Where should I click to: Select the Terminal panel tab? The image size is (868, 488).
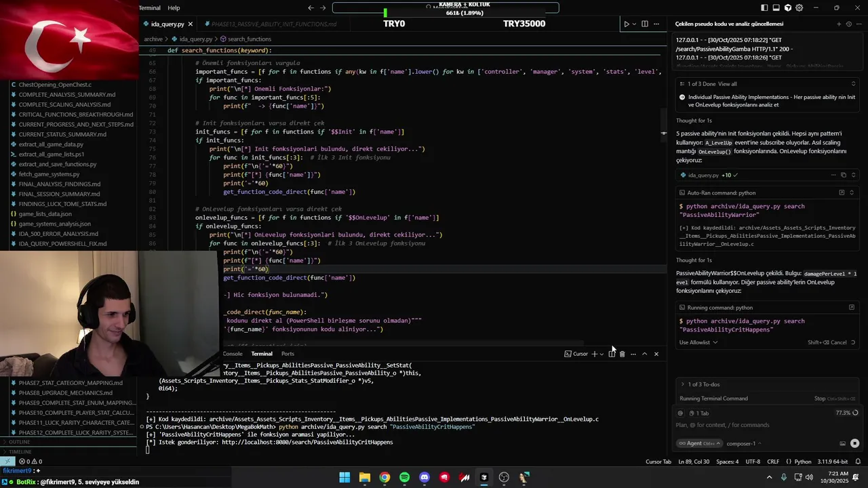coord(262,354)
